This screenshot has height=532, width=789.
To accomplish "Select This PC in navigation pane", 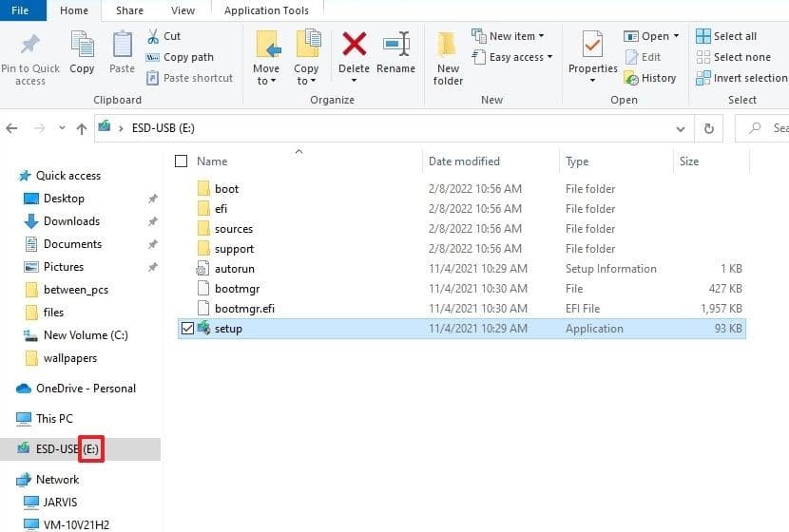I will (x=53, y=419).
